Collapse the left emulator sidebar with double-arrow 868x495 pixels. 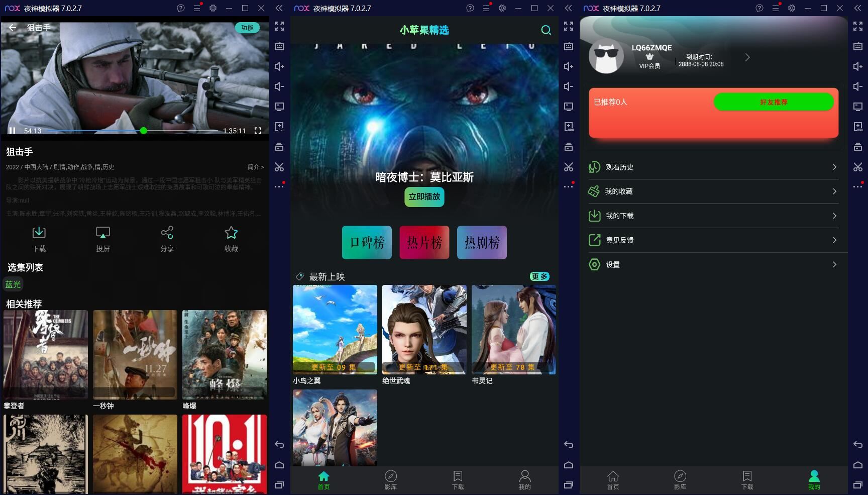click(x=279, y=8)
